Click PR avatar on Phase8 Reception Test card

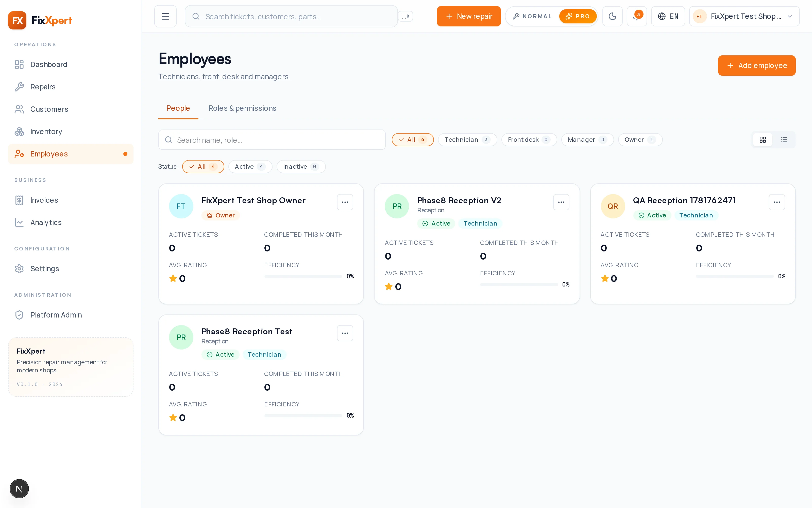181,337
